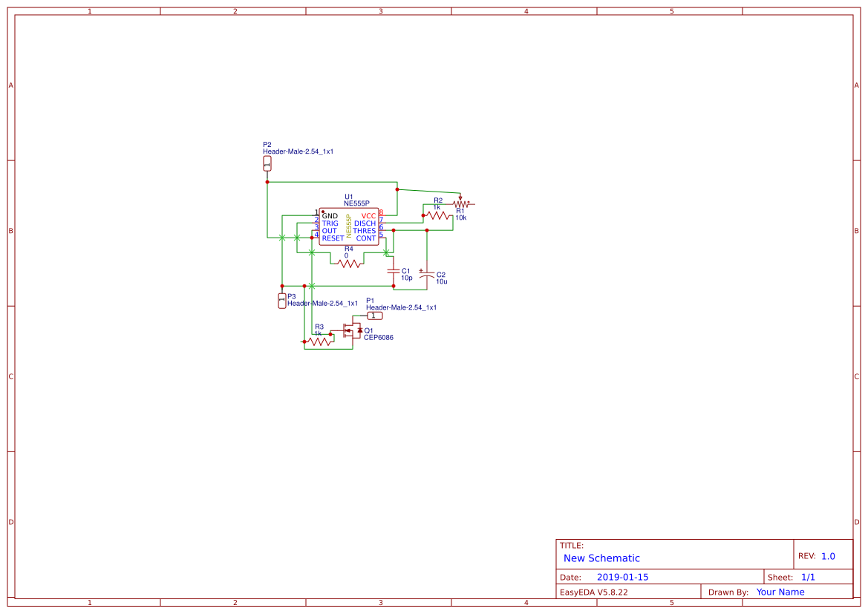Select the R4 resistor symbol
Viewport: 868px width, 614px height.
[349, 264]
